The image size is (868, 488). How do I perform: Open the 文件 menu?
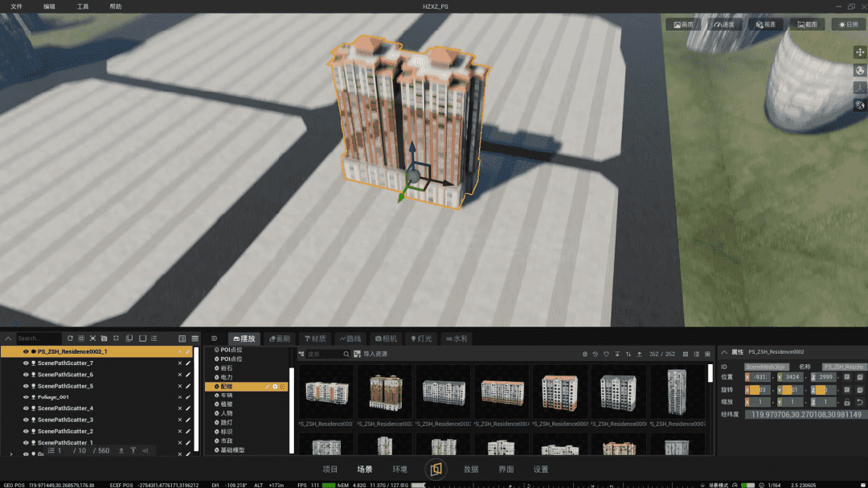point(17,6)
